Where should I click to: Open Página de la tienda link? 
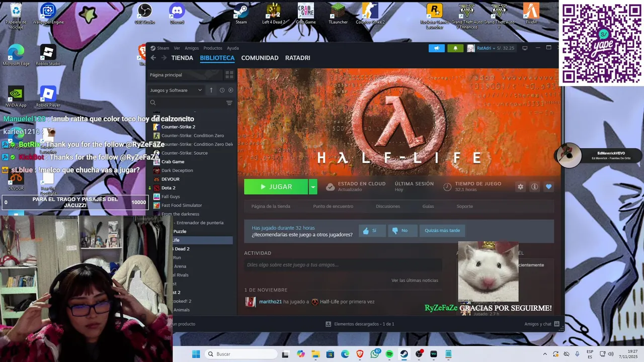[271, 206]
